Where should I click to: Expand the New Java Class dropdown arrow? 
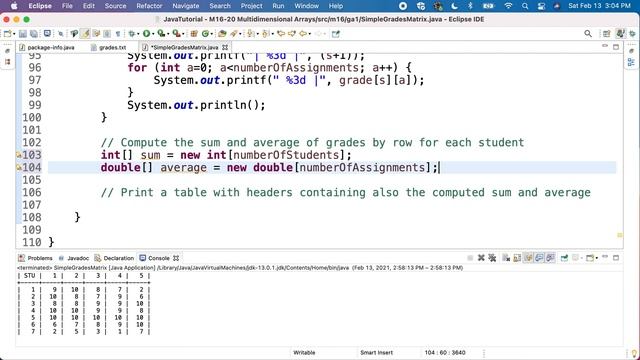point(212,34)
